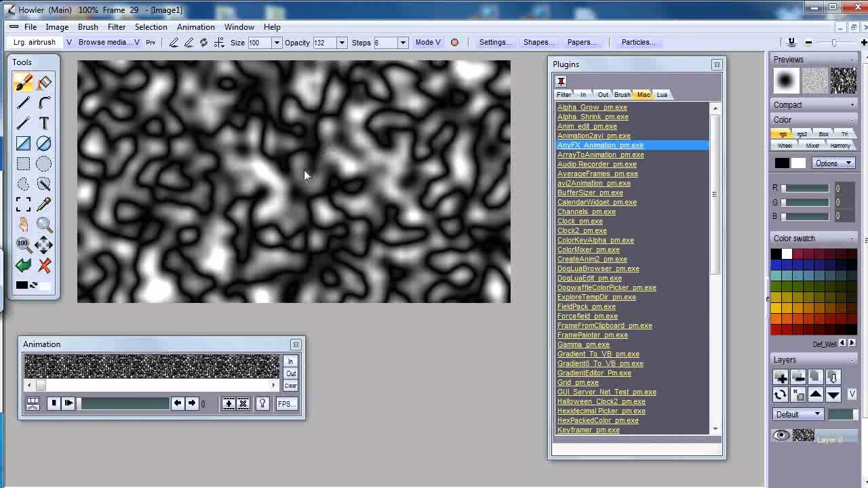
Task: Open the Default layer blend dropdown
Action: [x=798, y=414]
